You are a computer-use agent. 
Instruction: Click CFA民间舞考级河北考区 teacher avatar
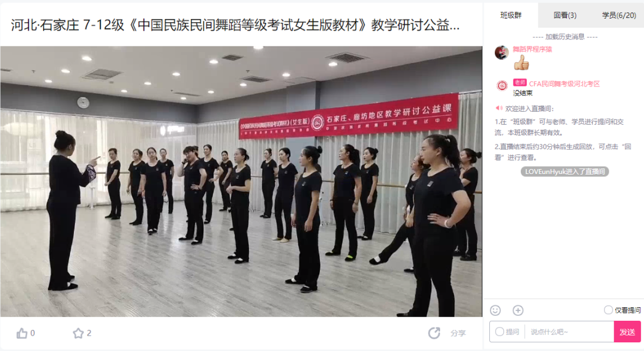click(502, 86)
